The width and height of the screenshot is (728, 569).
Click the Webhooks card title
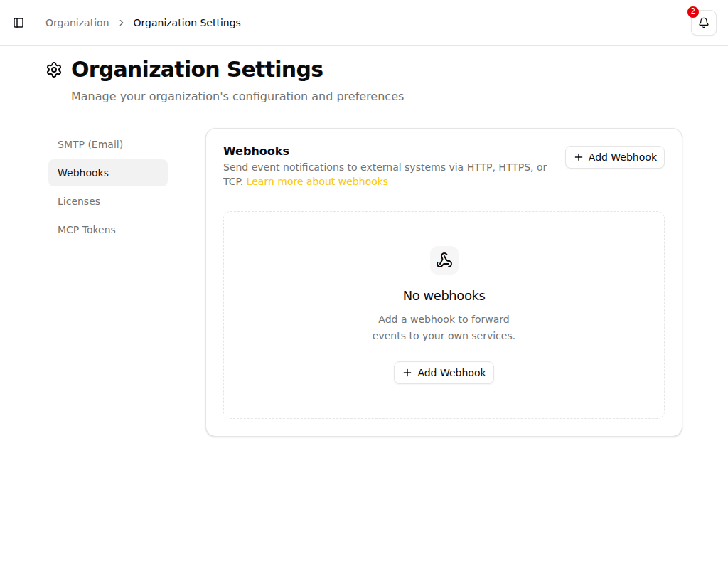click(x=256, y=151)
